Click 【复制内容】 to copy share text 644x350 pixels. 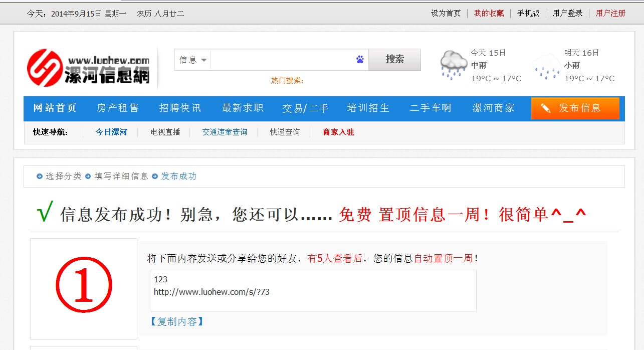(x=177, y=321)
